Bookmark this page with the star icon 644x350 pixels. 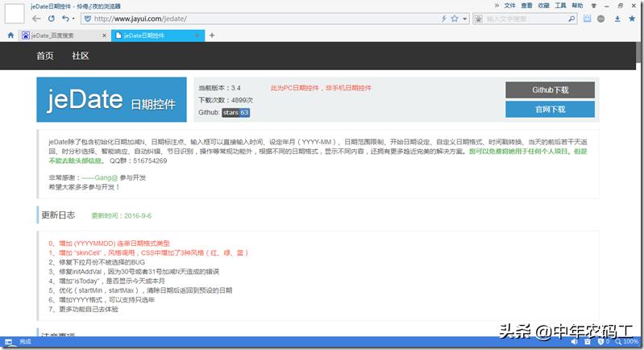pyautogui.click(x=455, y=19)
